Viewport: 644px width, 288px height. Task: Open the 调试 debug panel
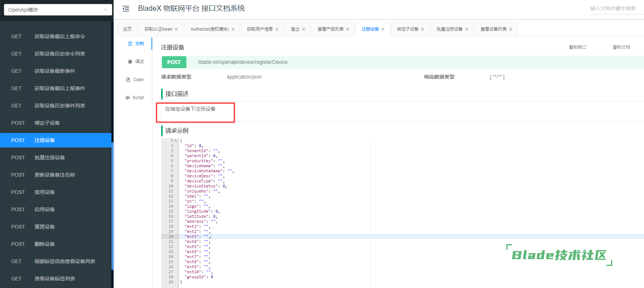[136, 62]
